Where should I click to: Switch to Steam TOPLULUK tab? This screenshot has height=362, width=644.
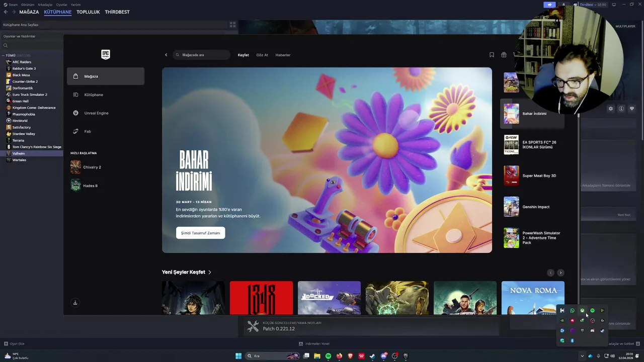[x=88, y=12]
